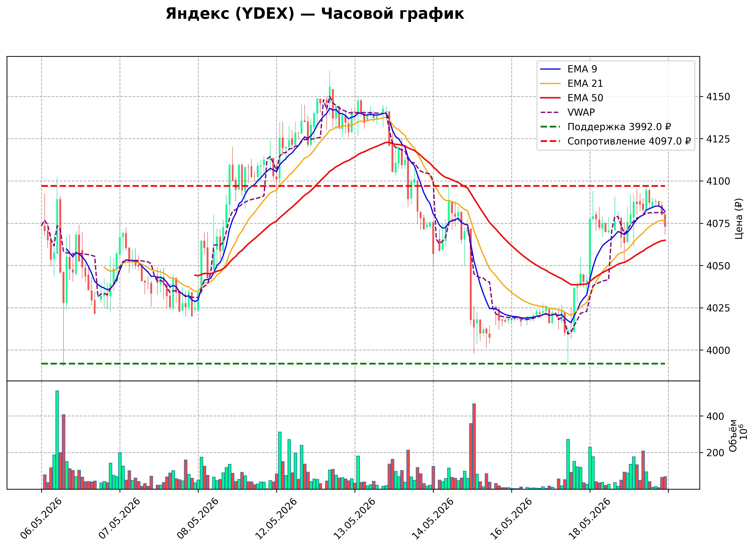Click the 07.05.2026 date label
The width and height of the screenshot is (756, 548).
pyautogui.click(x=120, y=518)
